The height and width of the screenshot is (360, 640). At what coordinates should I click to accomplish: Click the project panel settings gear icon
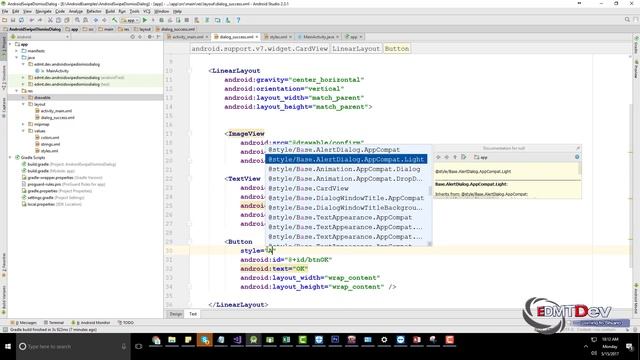150,37
